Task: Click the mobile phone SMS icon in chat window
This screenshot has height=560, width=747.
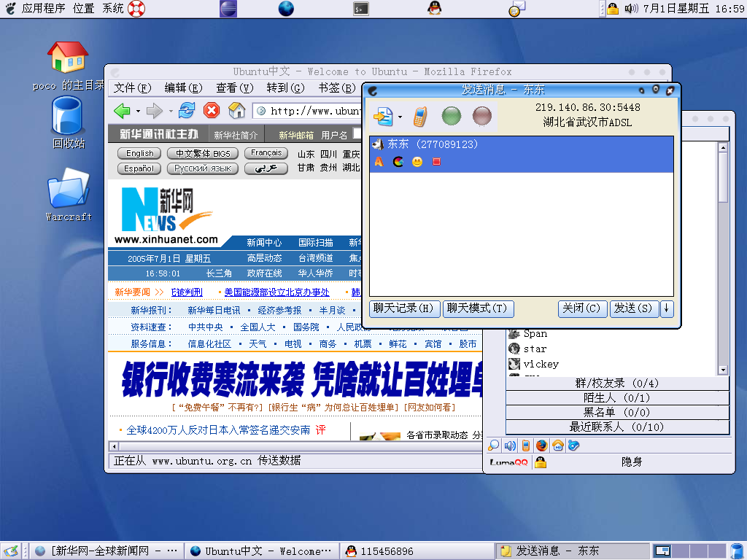Action: click(420, 116)
